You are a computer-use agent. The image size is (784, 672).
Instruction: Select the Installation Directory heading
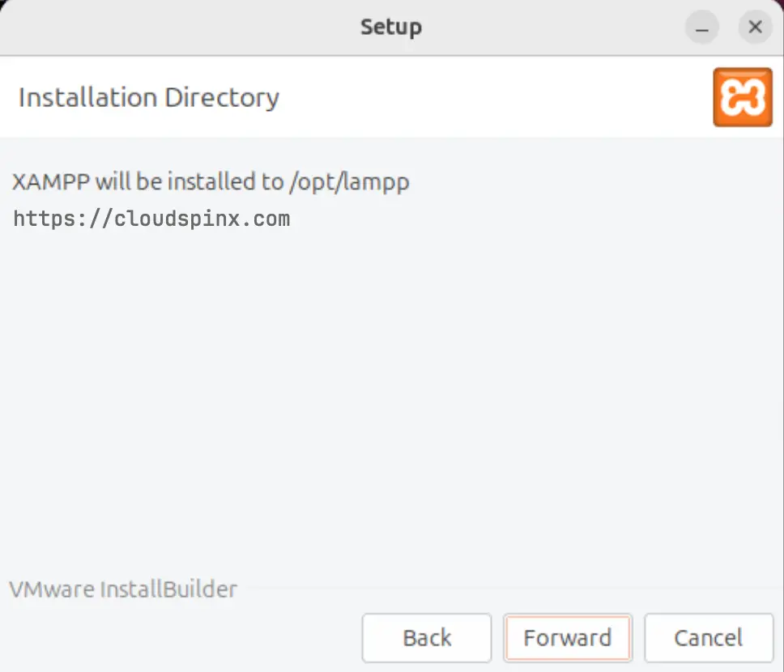[148, 97]
